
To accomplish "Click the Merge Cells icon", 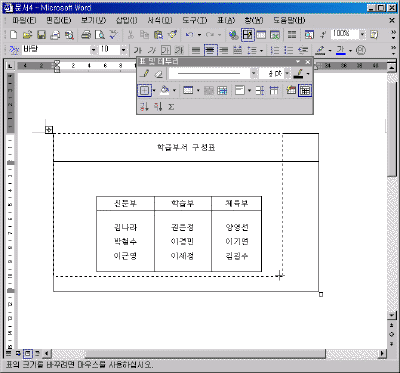I will click(209, 90).
